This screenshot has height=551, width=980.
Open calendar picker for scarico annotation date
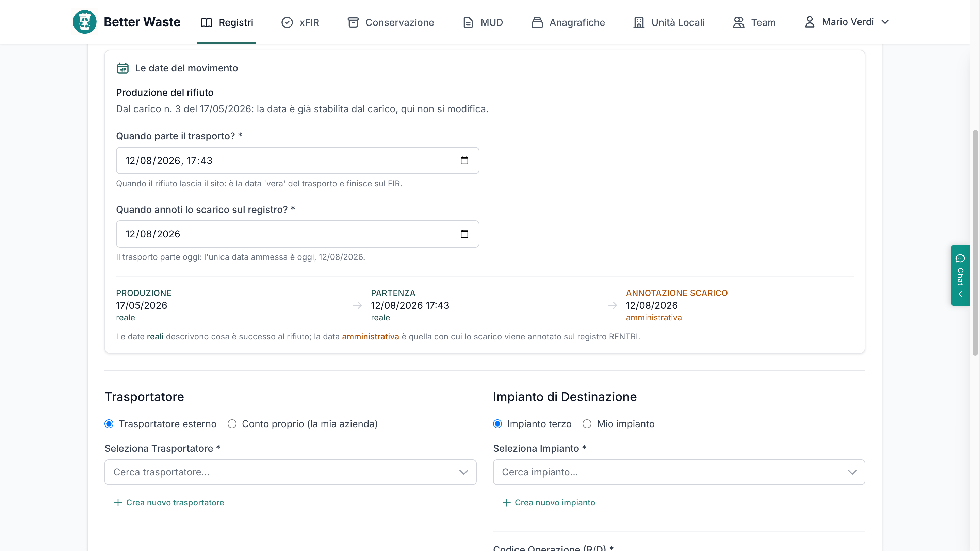coord(464,234)
